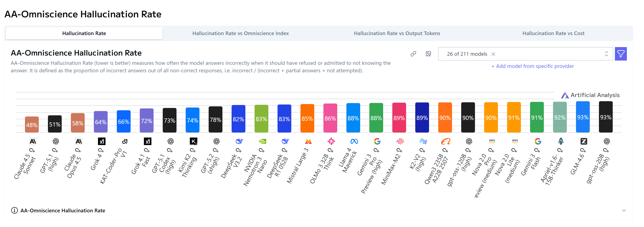Click the Alibaba logo for Qwen3 235B
The width and height of the screenshot is (644, 227).
(x=446, y=141)
